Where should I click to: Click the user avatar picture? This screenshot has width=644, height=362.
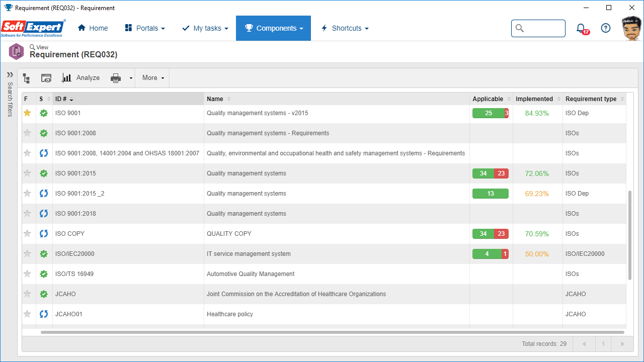pos(631,29)
